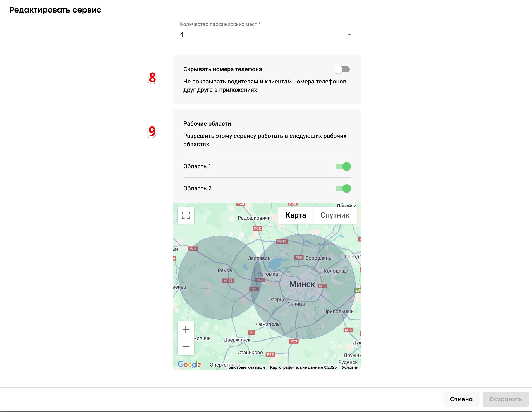Viewport: 532px width, 412px height.
Task: Open the map Условия terms link
Action: point(350,367)
